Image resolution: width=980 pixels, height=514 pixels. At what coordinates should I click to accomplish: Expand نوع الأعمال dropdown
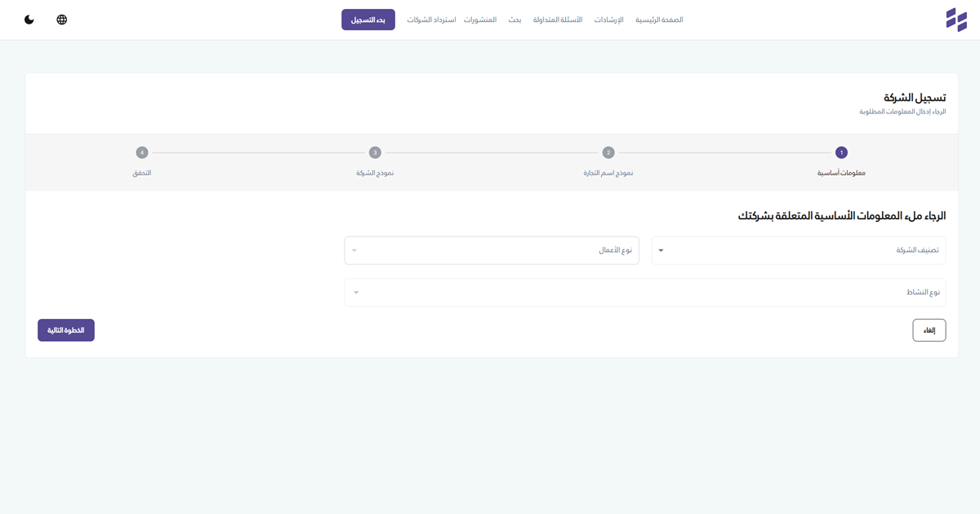(492, 250)
